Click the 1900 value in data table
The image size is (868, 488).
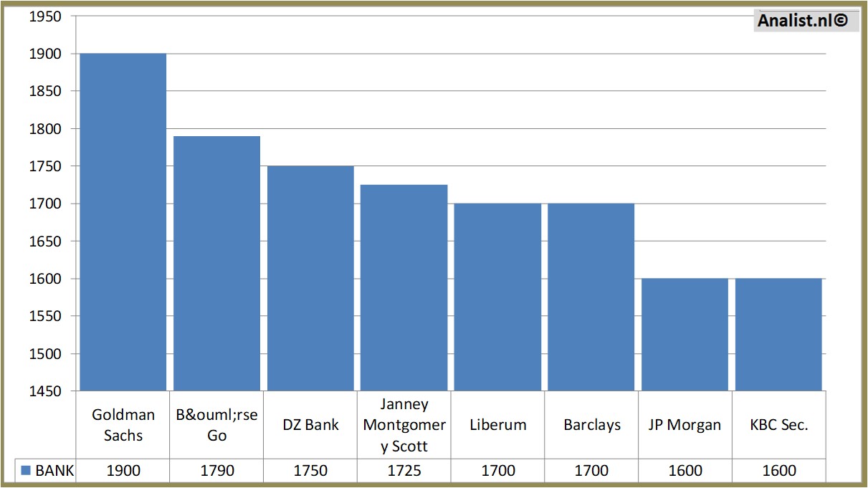[x=123, y=471]
